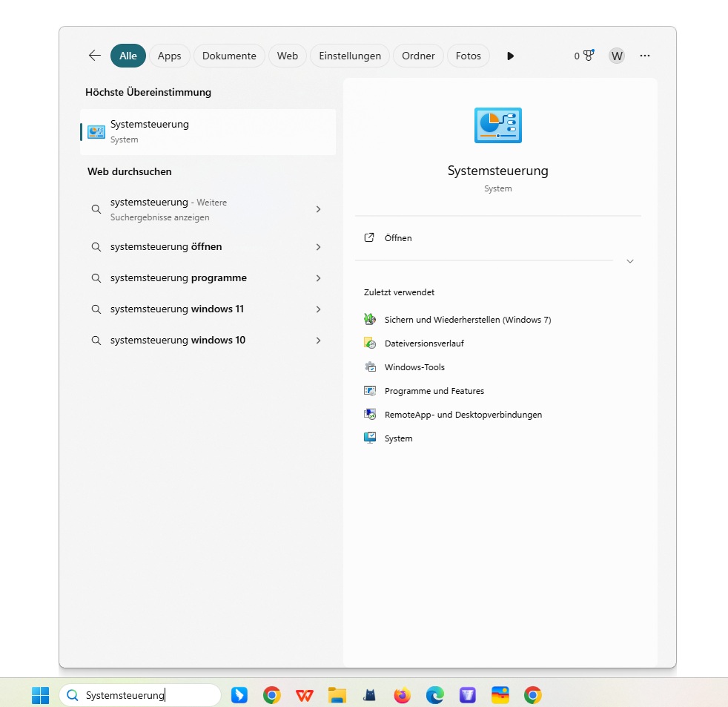Select 'systemsteuerung programme' web suggestion
Image resolution: width=728 pixels, height=707 pixels.
pyautogui.click(x=208, y=277)
